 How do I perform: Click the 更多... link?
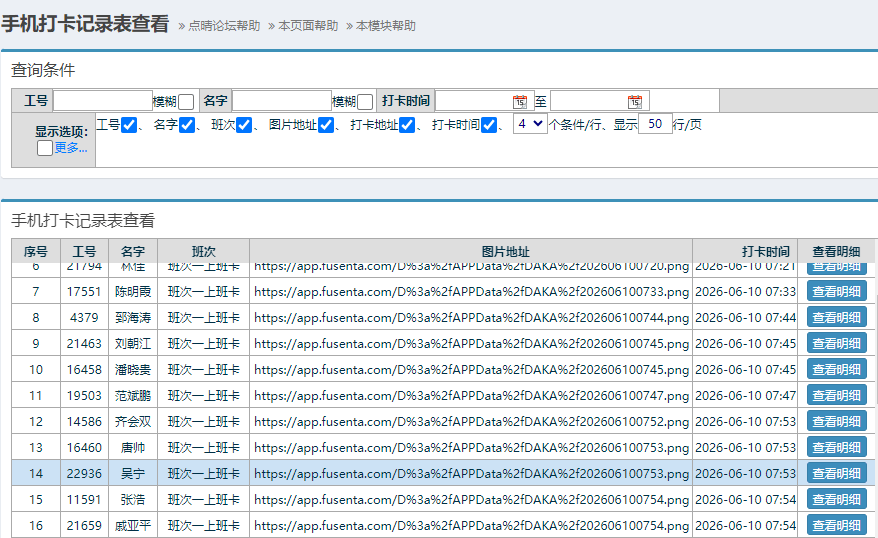[71, 148]
